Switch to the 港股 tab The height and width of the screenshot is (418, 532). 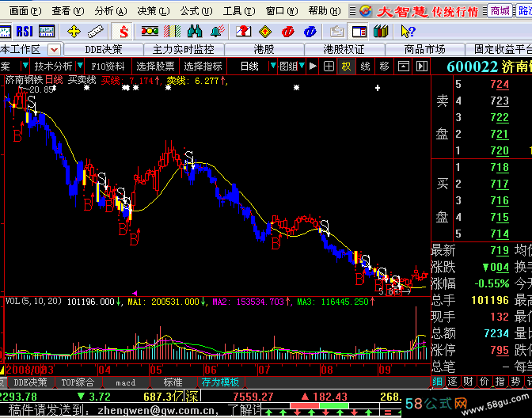pyautogui.click(x=264, y=50)
